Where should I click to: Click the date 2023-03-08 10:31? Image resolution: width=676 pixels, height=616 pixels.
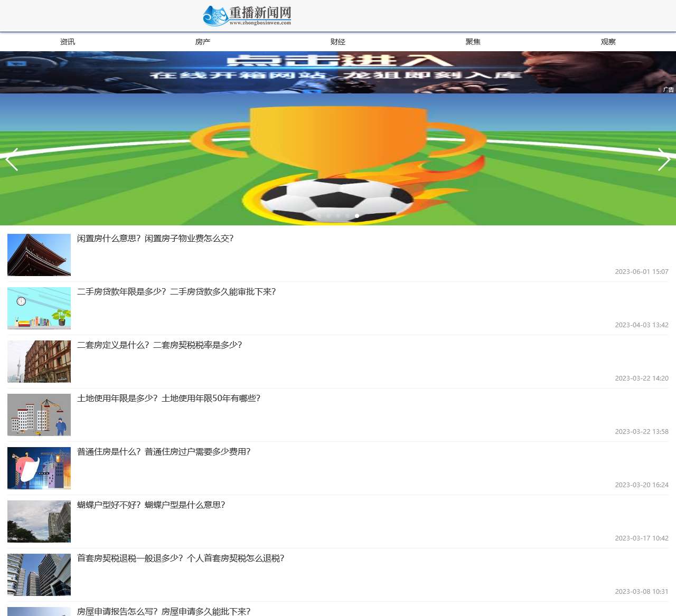click(x=642, y=592)
